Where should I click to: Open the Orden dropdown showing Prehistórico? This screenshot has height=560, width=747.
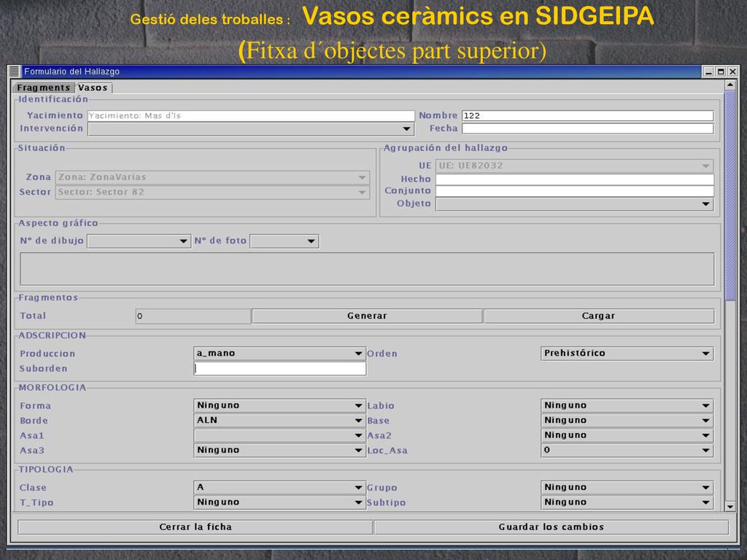627,354
